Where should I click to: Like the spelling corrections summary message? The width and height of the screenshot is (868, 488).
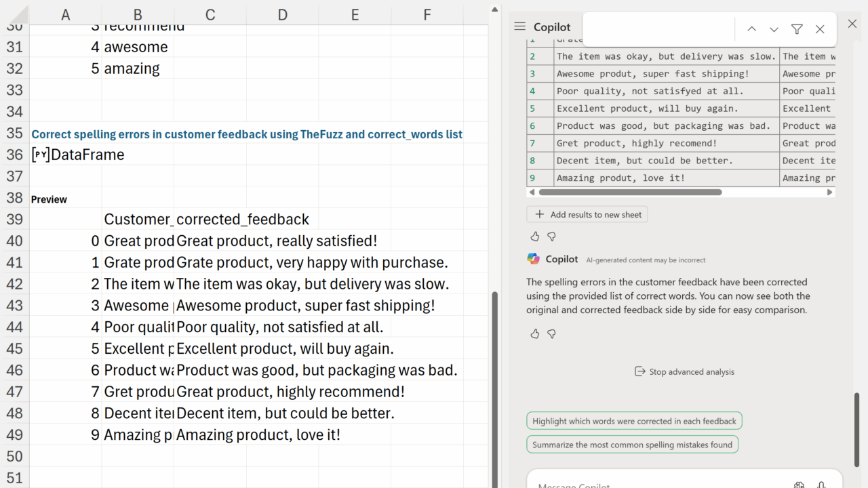pyautogui.click(x=535, y=333)
